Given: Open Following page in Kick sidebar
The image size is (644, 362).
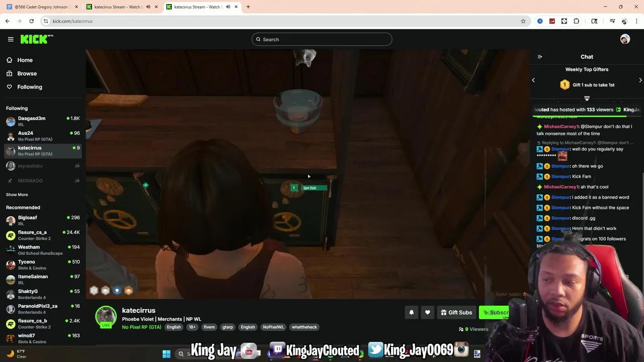Looking at the screenshot, I should click(24, 87).
